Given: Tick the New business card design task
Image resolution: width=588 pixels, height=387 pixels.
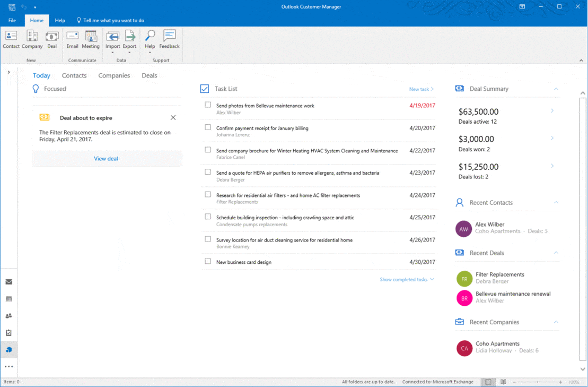Looking at the screenshot, I should (208, 261).
